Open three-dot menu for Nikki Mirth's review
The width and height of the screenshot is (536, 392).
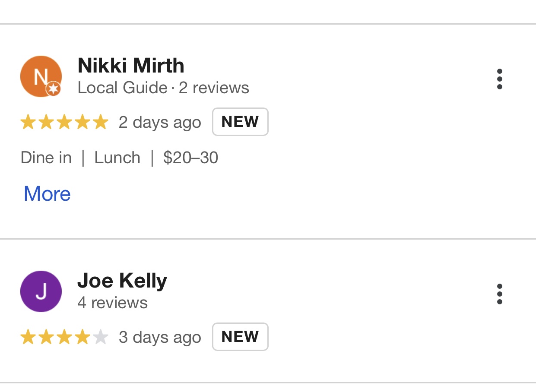pyautogui.click(x=499, y=79)
